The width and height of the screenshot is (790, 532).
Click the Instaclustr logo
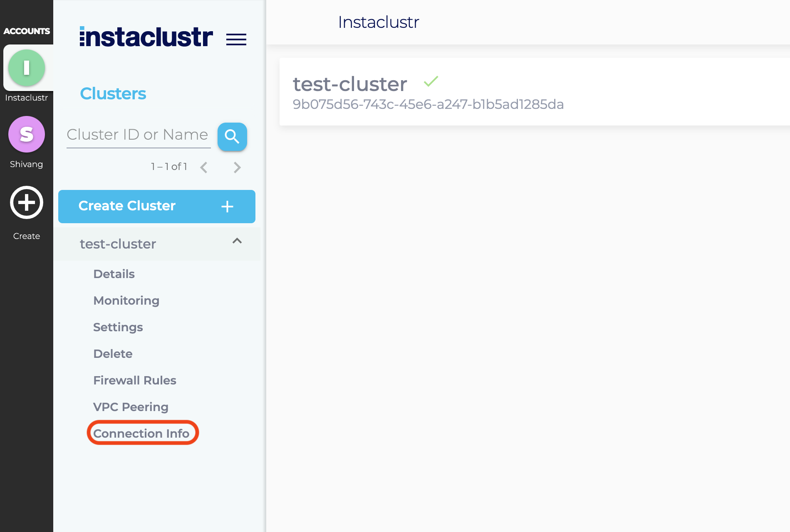[x=145, y=37]
